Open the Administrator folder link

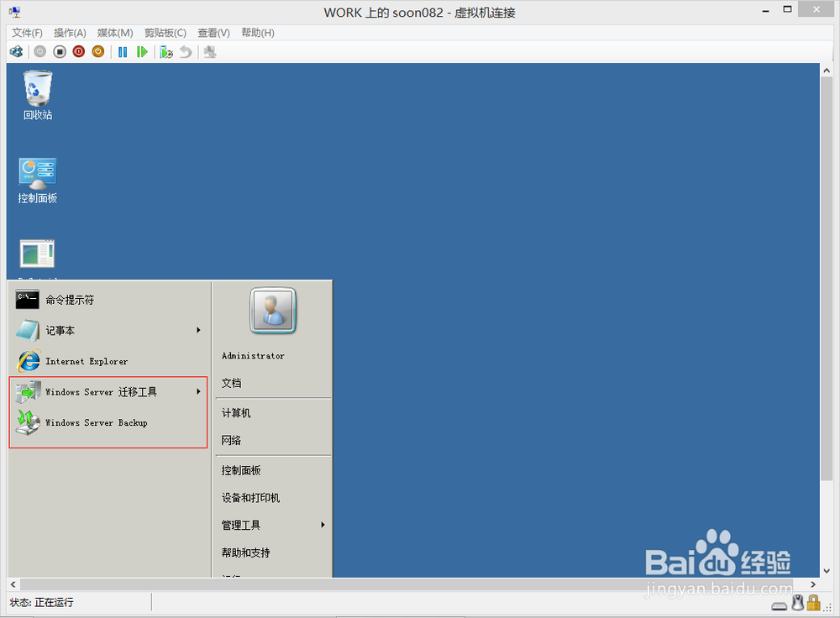point(253,355)
